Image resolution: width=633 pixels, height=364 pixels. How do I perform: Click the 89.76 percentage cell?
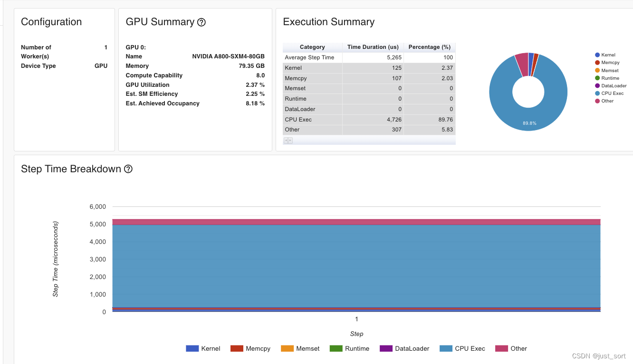click(430, 120)
